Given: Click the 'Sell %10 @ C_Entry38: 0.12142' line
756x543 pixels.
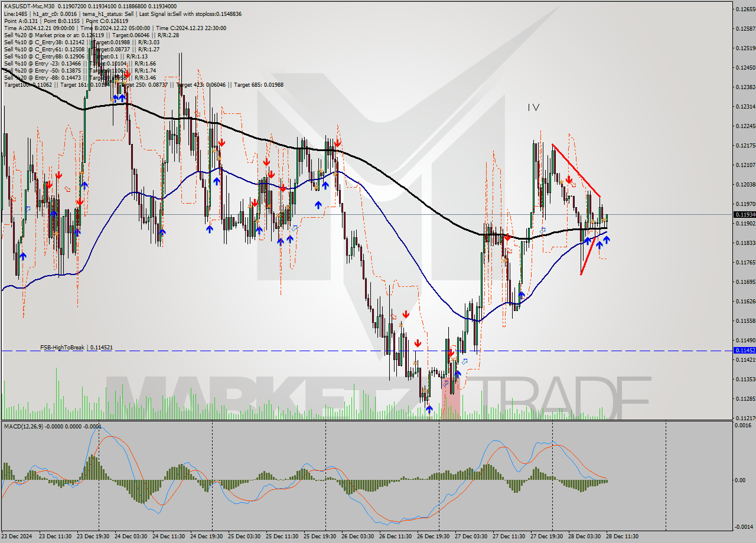Looking at the screenshot, I should point(82,42).
